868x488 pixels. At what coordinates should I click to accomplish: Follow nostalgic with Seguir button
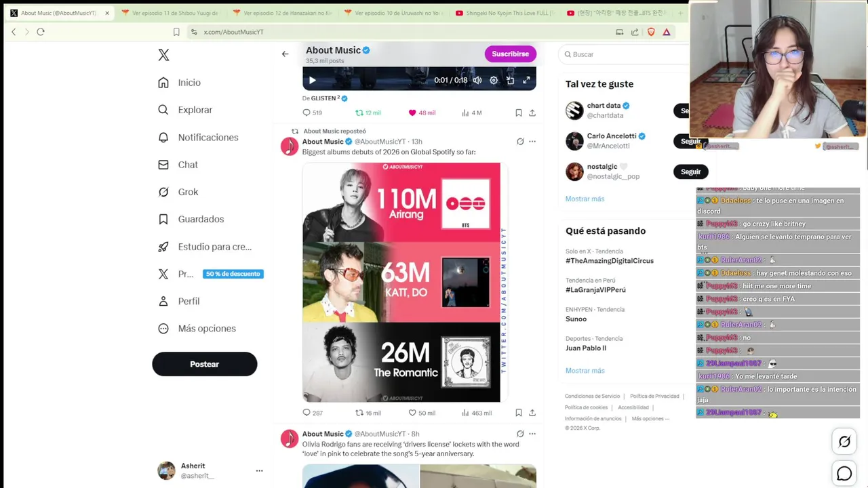690,171
